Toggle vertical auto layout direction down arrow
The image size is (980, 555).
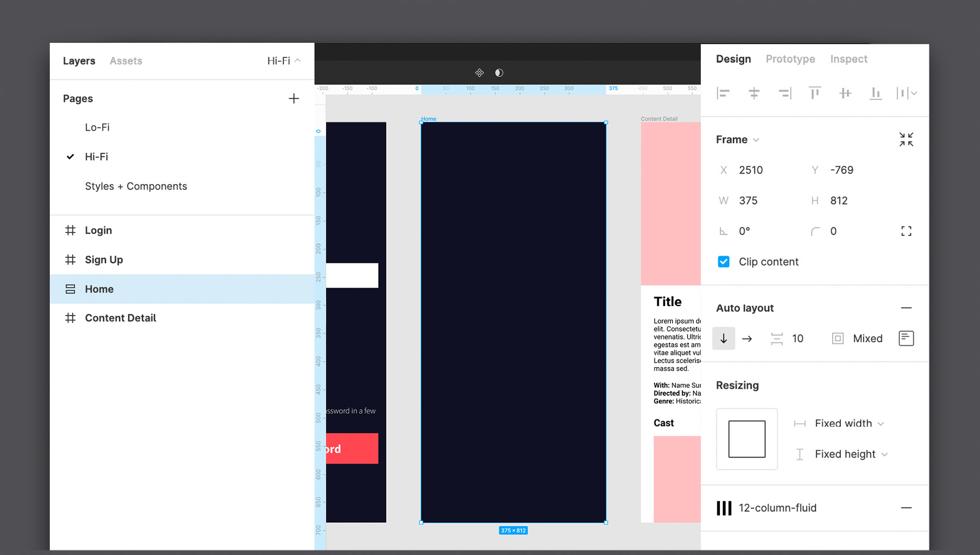coord(723,338)
